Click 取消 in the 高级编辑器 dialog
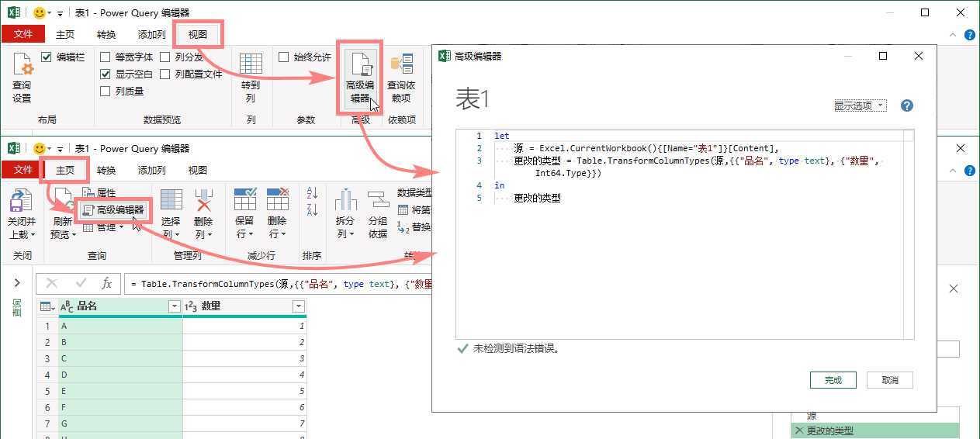Screen dimensions: 980x439 [890, 380]
